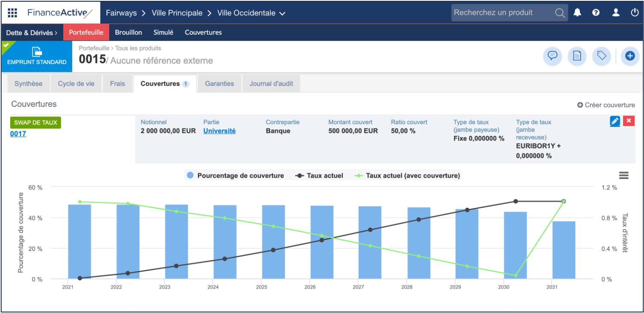This screenshot has height=313, width=644.
Task: Toggle Pourcentage de couverture legend series
Action: tap(236, 176)
